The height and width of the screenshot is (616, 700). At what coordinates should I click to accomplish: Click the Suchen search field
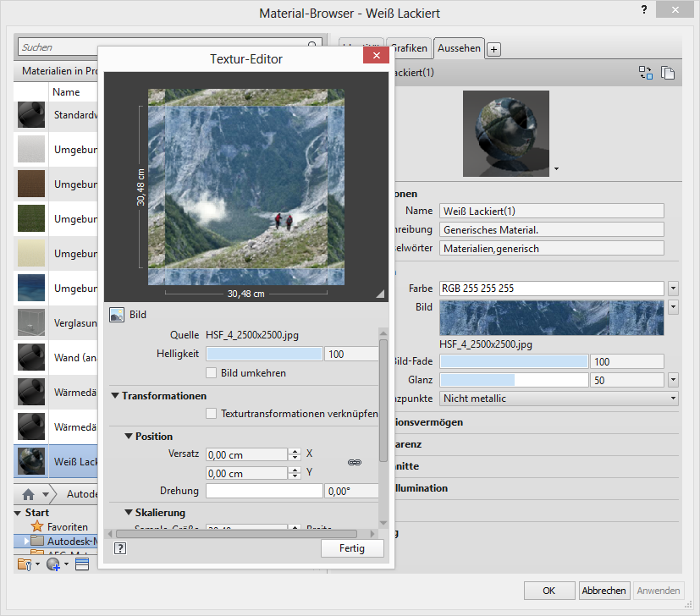pyautogui.click(x=169, y=47)
